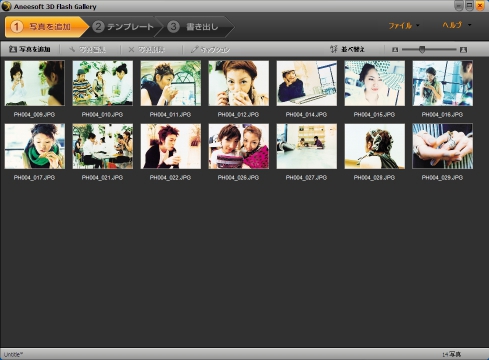Click the Aneesoft app icon in title bar
Screen dimensions: 489x360
[6, 6]
